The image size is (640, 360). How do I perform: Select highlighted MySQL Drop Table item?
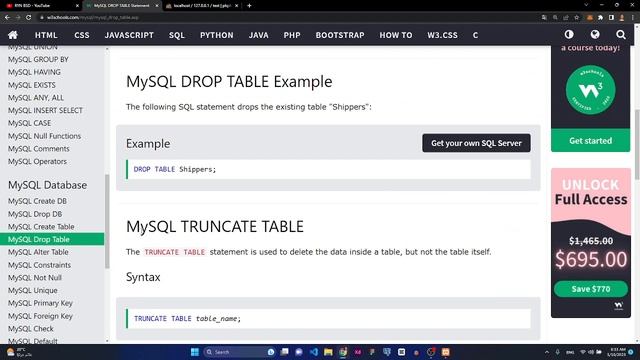coord(52,239)
